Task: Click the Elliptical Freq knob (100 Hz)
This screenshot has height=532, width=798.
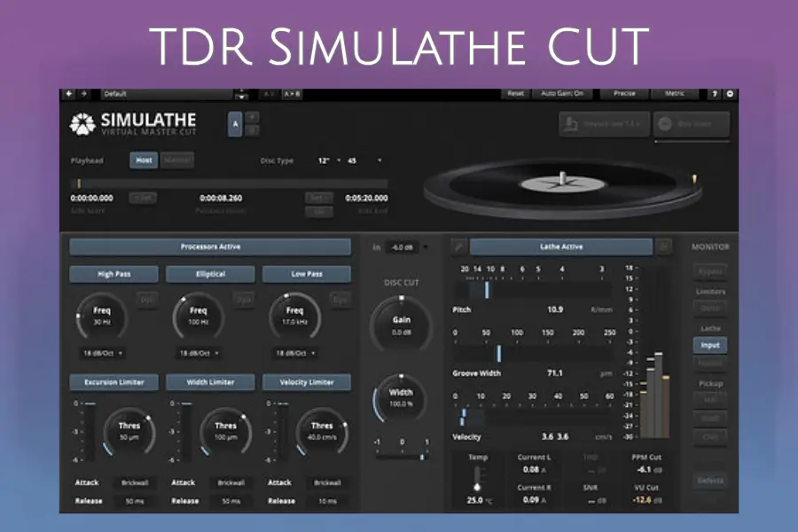Action: (198, 317)
